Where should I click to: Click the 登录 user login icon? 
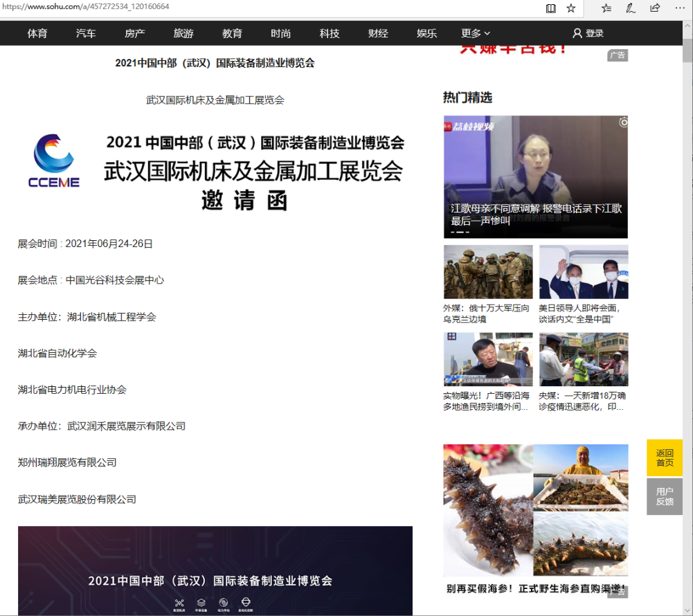click(577, 33)
